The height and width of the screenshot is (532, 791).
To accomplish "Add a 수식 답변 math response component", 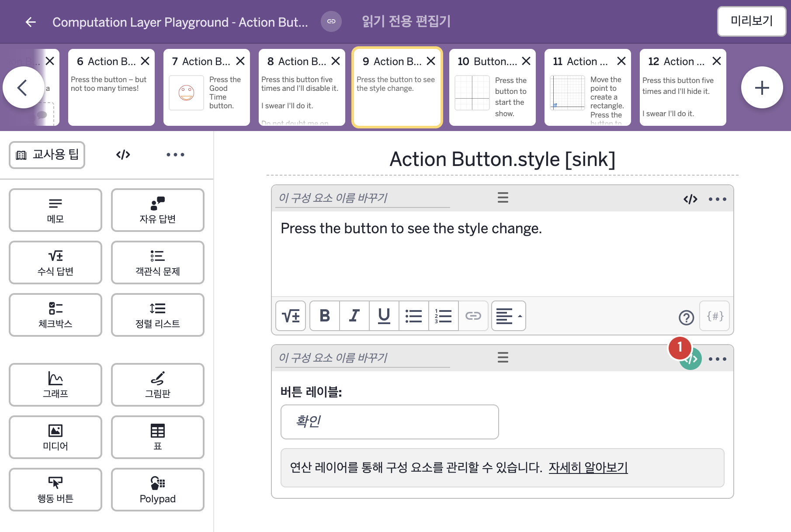I will [56, 263].
